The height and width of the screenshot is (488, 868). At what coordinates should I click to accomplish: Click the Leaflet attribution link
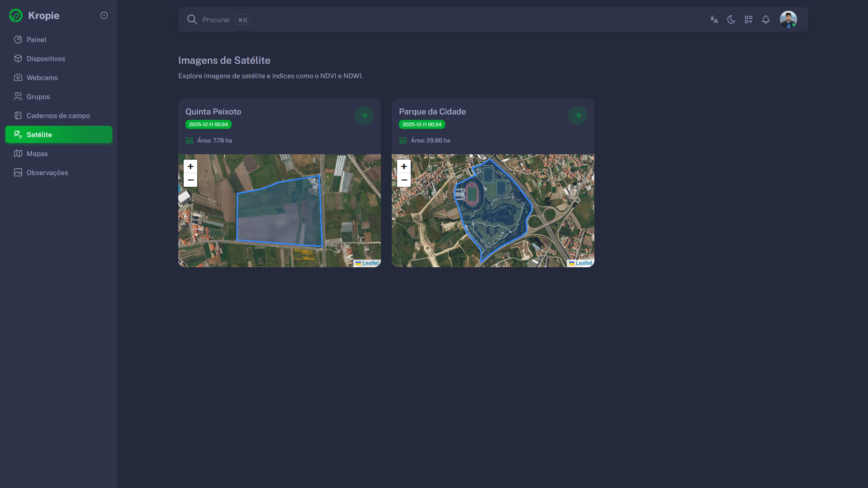coord(370,263)
